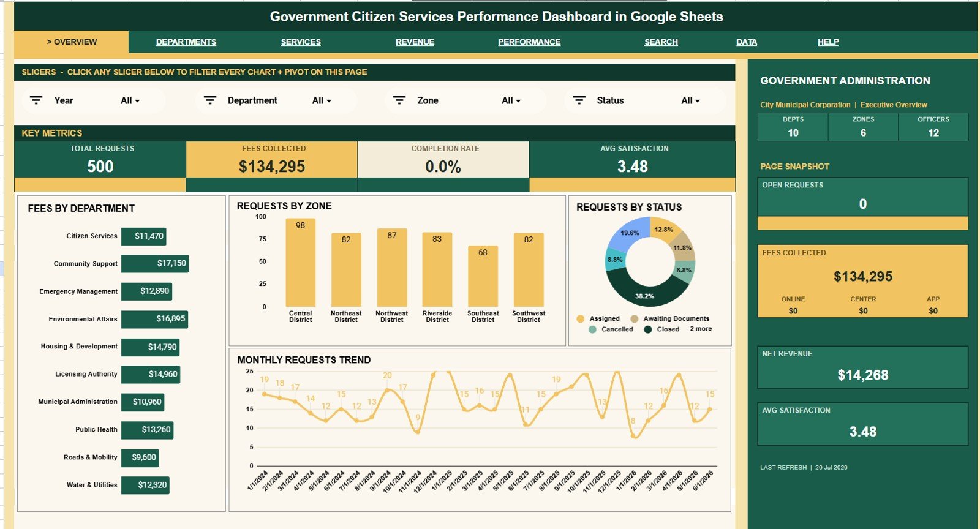Click the Southeast District bar
980x529 pixels.
click(483, 276)
